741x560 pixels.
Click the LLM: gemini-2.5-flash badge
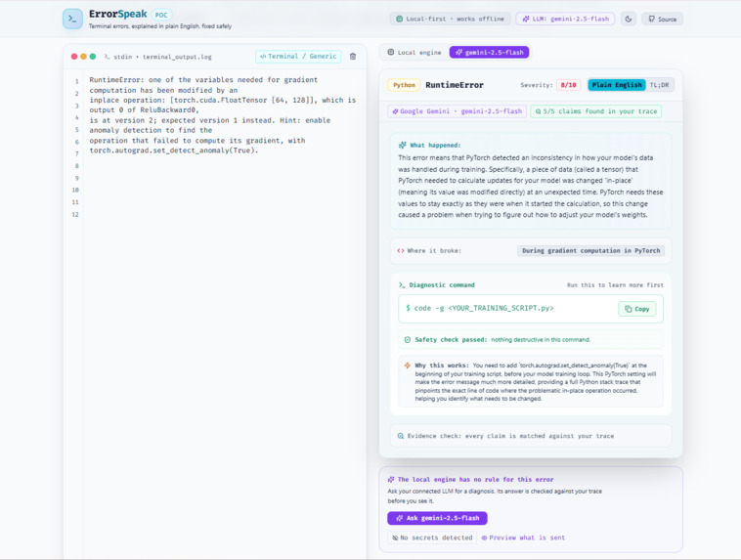pyautogui.click(x=565, y=19)
